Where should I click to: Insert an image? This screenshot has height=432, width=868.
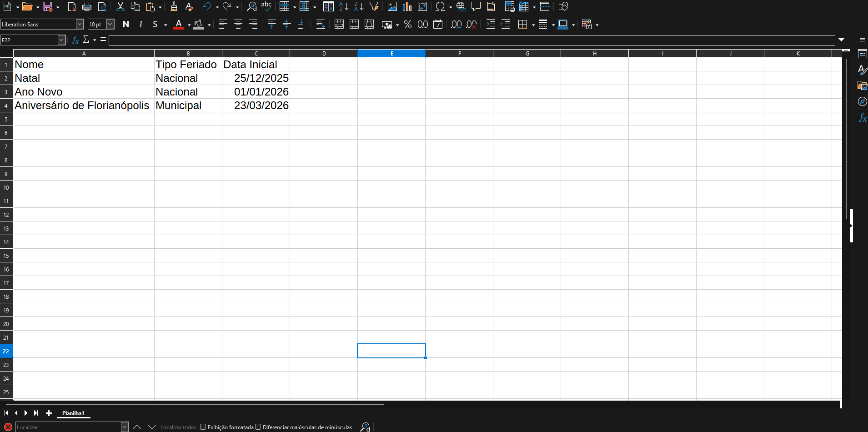(x=392, y=7)
